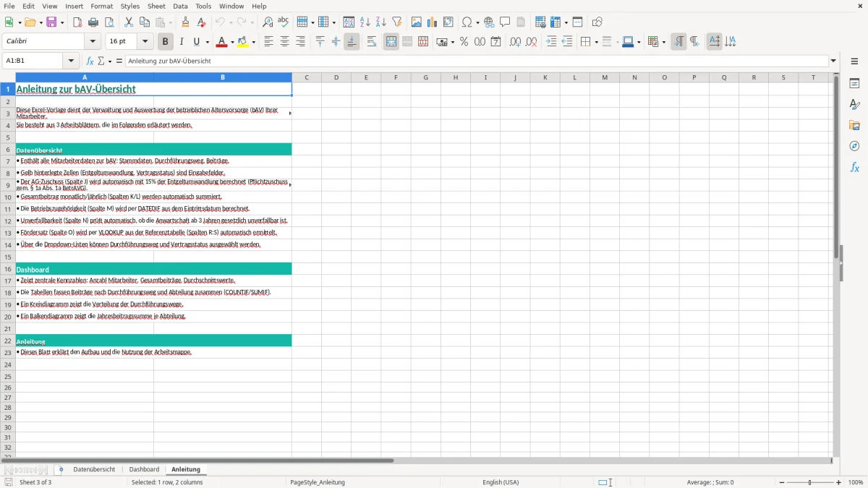This screenshot has width=868, height=488.
Task: Click the Insert Pivot Table icon
Action: [x=448, y=22]
